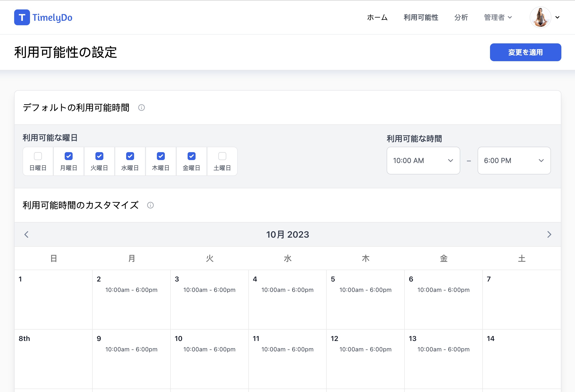Open the user profile avatar
Viewport: 575px width, 392px height.
[x=540, y=17]
